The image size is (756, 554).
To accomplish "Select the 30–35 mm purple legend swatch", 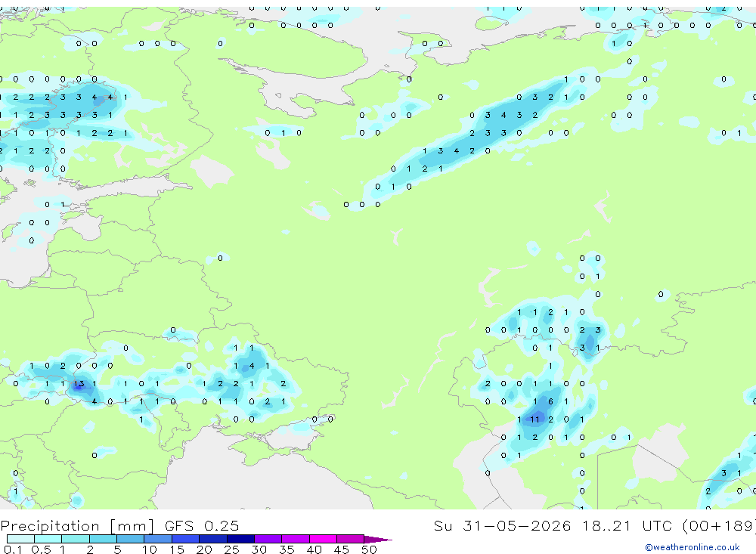I will pos(268,539).
